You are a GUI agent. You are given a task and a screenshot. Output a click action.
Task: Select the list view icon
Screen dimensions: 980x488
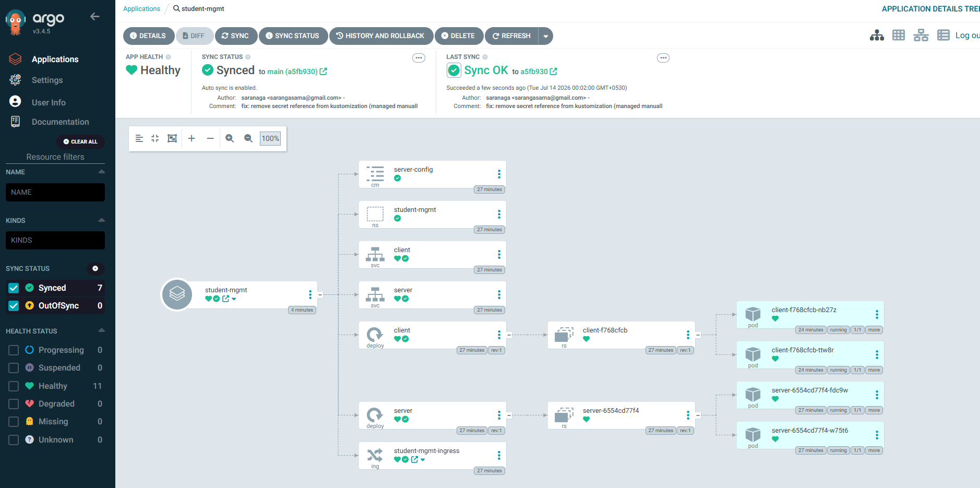pos(943,35)
